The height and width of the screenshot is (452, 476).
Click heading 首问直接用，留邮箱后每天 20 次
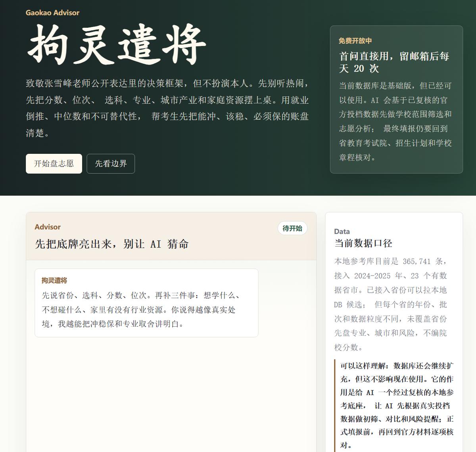point(394,62)
